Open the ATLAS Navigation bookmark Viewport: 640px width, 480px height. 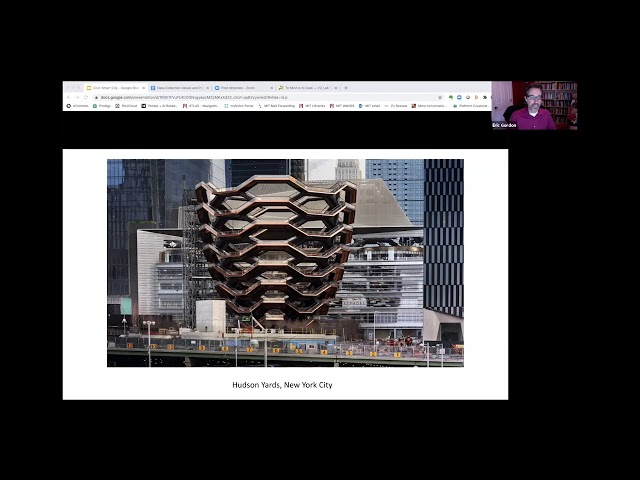[x=201, y=106]
